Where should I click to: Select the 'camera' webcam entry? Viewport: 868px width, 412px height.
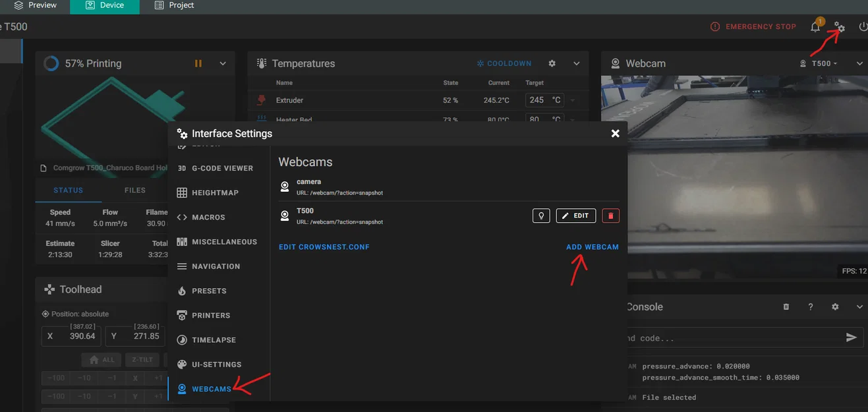449,187
